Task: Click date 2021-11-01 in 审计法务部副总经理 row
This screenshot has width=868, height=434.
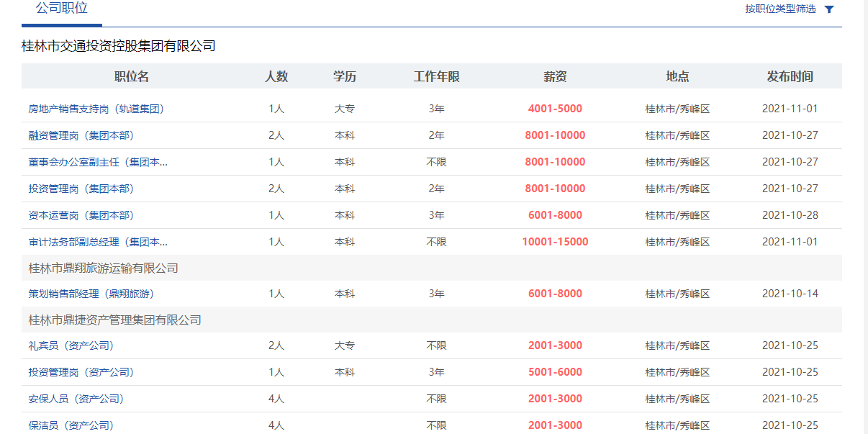Action: coord(790,242)
